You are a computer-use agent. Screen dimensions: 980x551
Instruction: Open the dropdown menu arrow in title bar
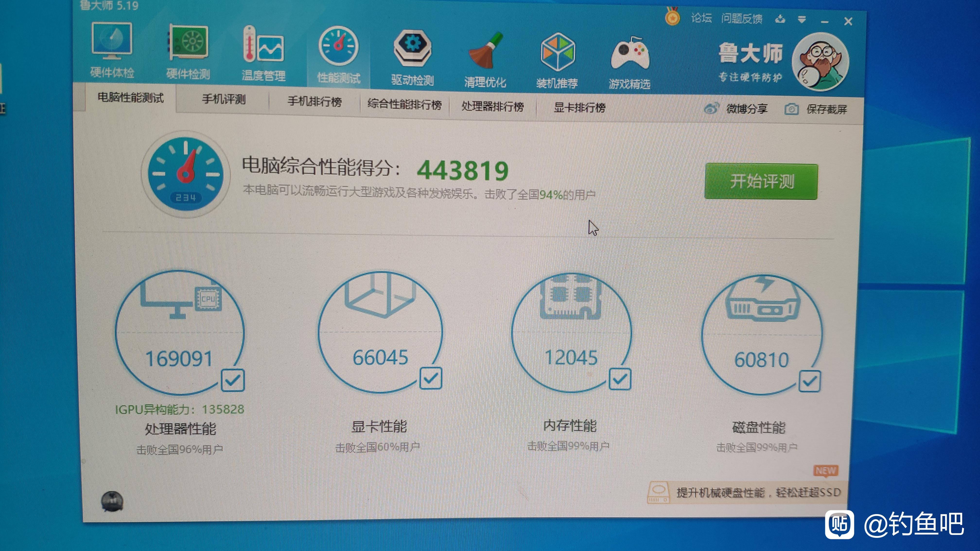(802, 19)
